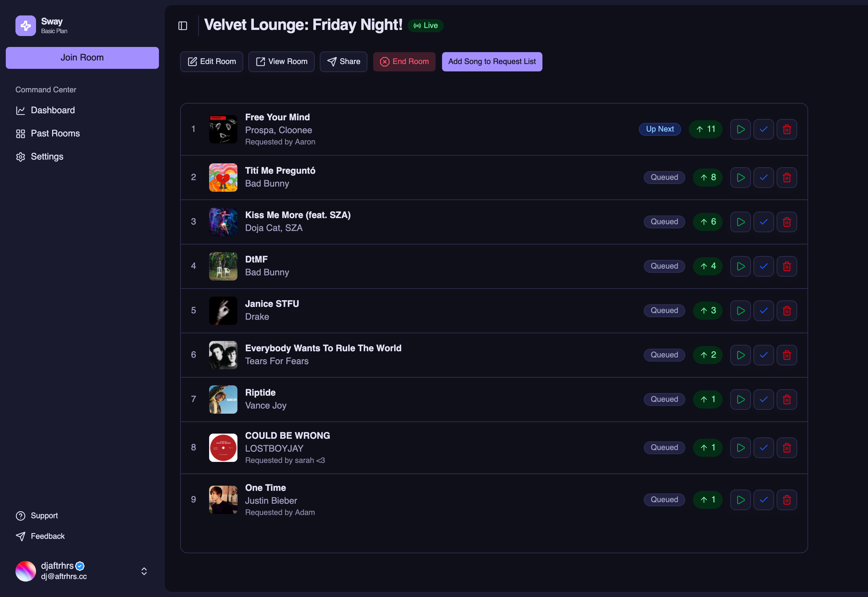Play COULD BE WRONG track
The image size is (868, 597).
tap(740, 447)
